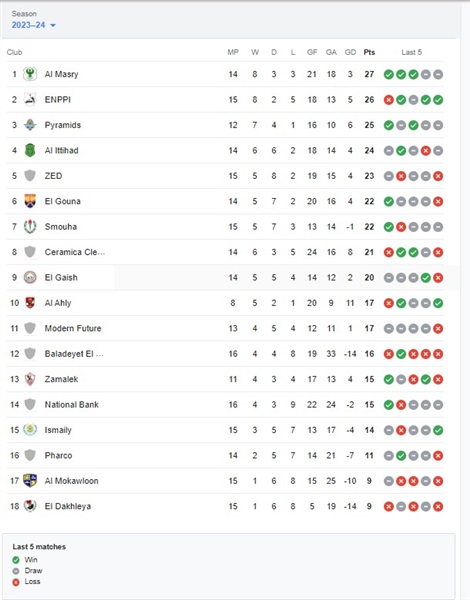
Task: Click the Al Ittihad green crest
Action: tap(30, 150)
